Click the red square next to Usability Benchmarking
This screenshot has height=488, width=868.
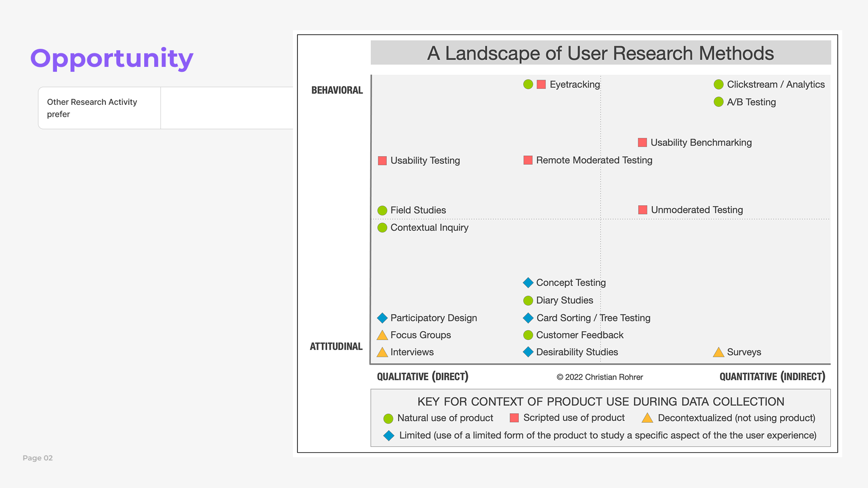coord(642,143)
